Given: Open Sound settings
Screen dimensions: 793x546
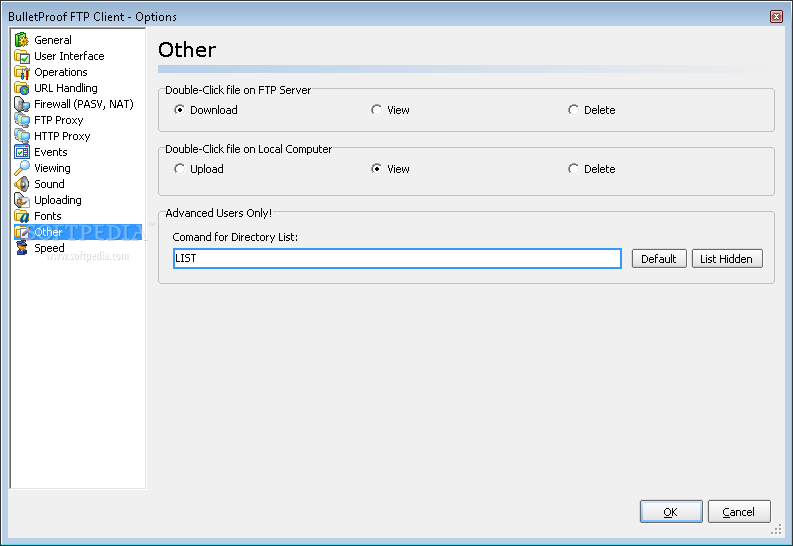Looking at the screenshot, I should click(49, 184).
